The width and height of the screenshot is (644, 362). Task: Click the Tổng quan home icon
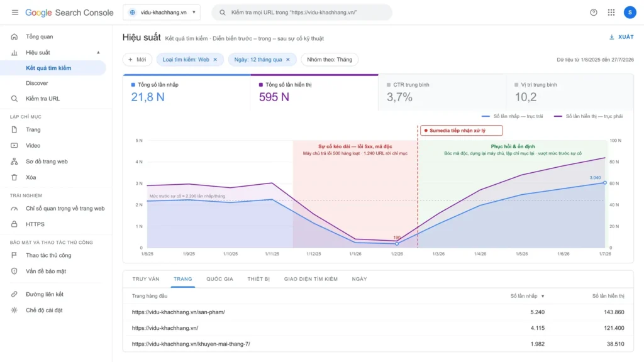[x=14, y=36]
